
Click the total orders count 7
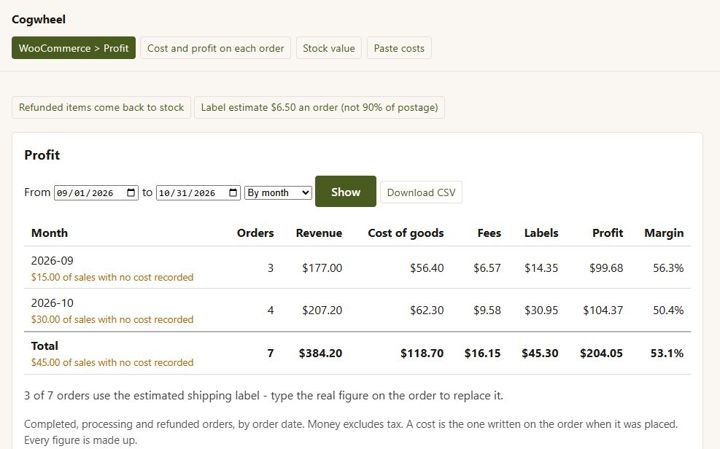tap(270, 353)
